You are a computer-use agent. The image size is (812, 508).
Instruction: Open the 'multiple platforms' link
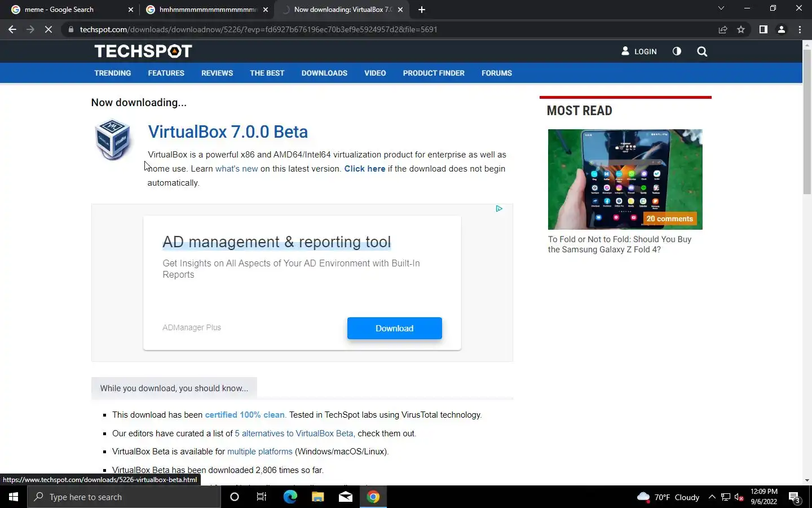(260, 452)
